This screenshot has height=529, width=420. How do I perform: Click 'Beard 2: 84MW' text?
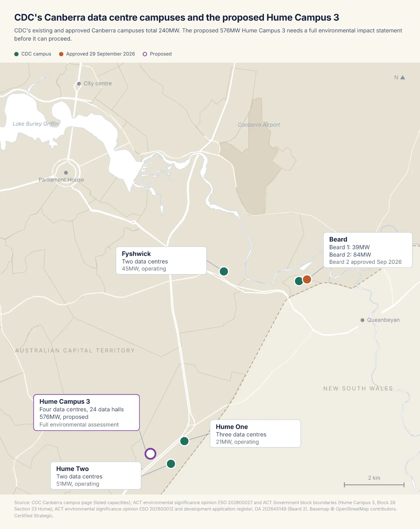tap(350, 255)
